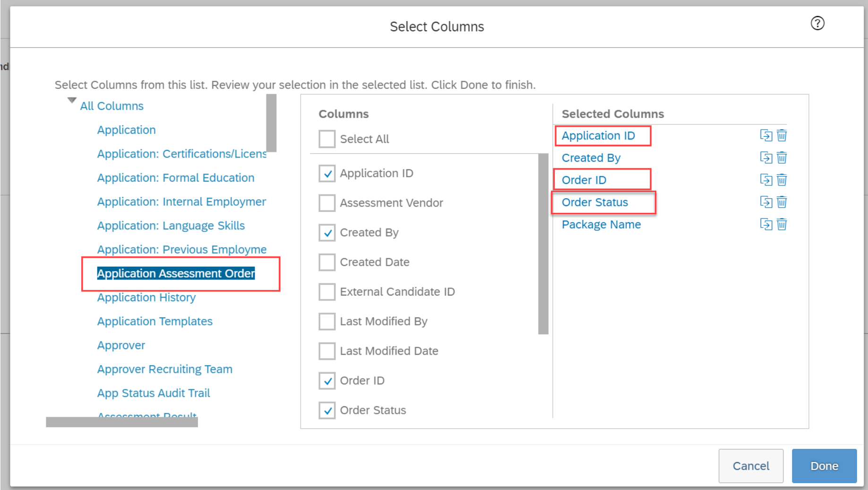Collapse the All Columns tree arrow
Screen dimensions: 868x490
point(72,100)
